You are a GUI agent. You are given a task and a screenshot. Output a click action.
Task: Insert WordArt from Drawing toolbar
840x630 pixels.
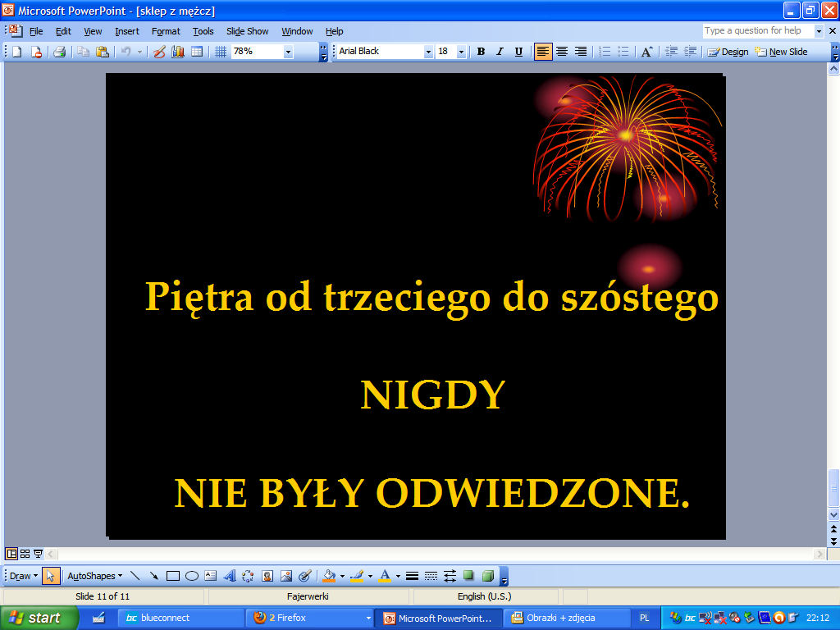(230, 576)
